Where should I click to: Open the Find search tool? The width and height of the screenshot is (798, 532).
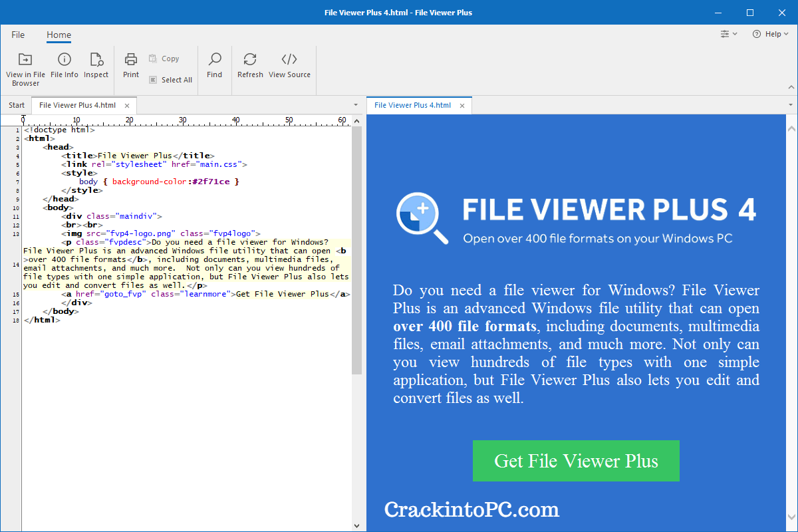pos(214,66)
